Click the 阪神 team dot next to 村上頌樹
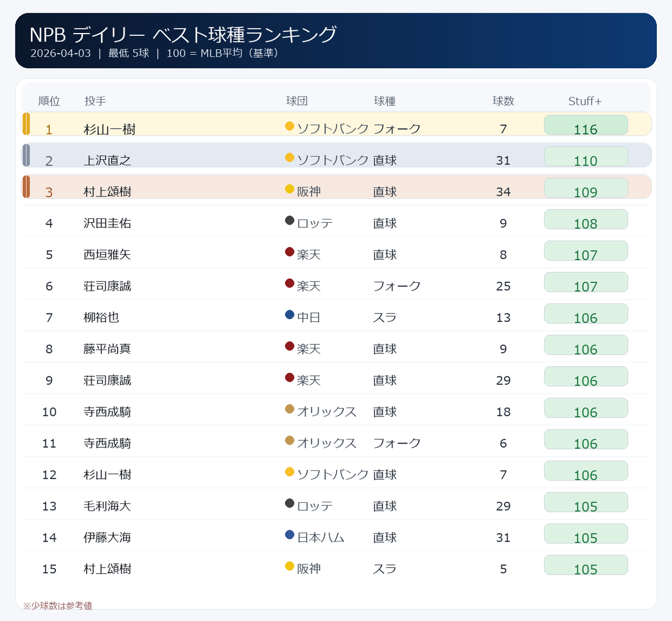This screenshot has width=672, height=621. click(x=289, y=189)
